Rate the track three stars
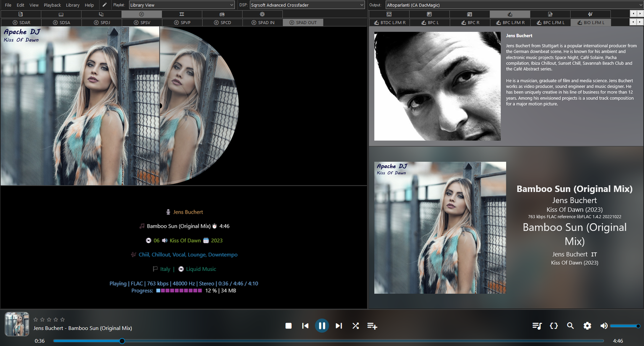Image resolution: width=644 pixels, height=346 pixels. click(x=49, y=319)
